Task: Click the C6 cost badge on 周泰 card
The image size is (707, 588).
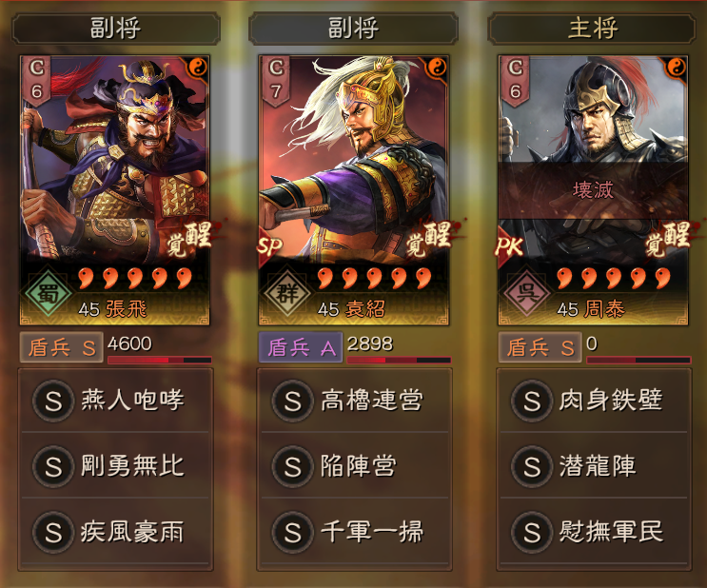Action: pos(516,80)
